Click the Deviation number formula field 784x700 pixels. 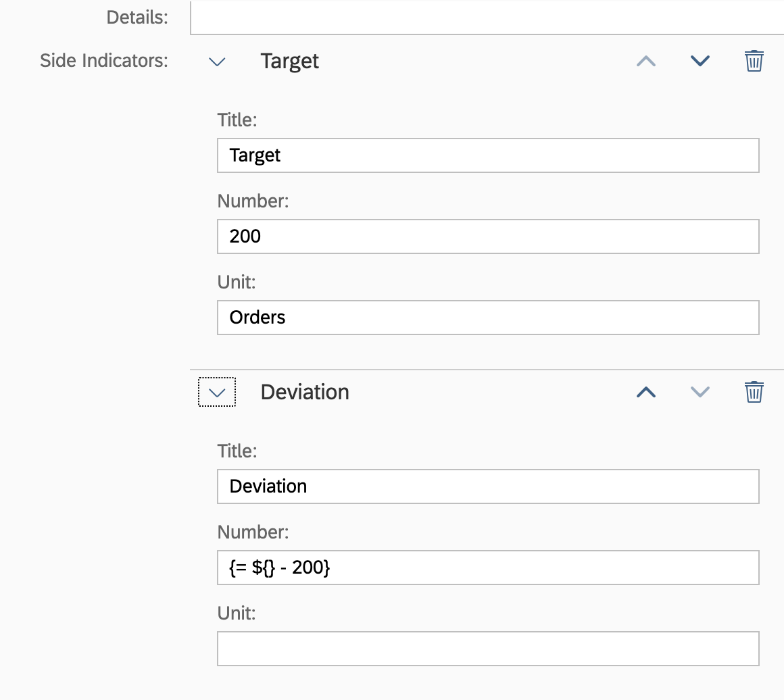(487, 567)
